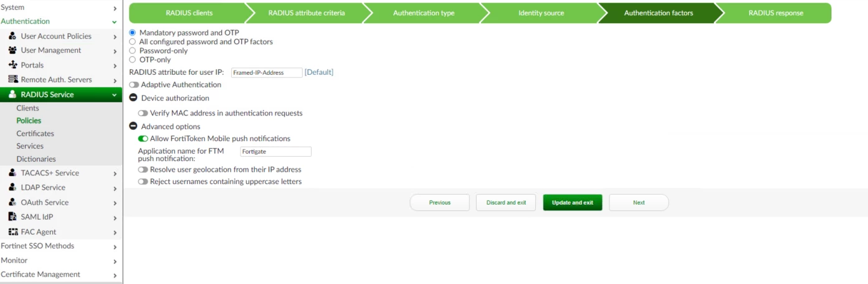The width and height of the screenshot is (868, 284).
Task: Click the OAuth Service icon
Action: click(12, 202)
